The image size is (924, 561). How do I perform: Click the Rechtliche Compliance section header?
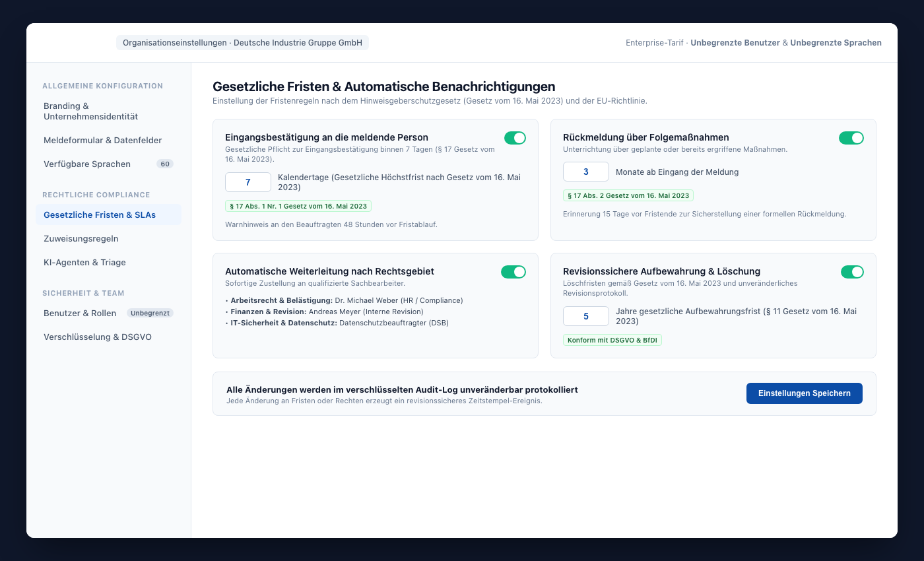96,195
